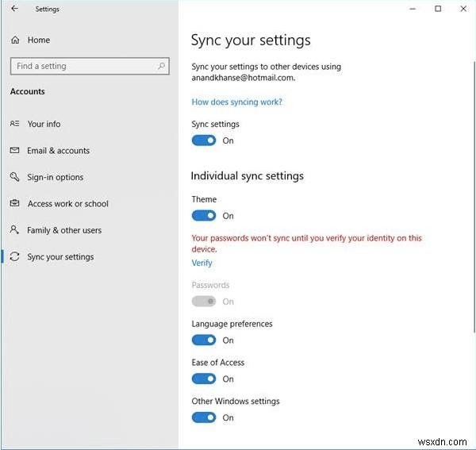476x450 pixels.
Task: Turn off the Sync settings toggle
Action: pos(204,140)
